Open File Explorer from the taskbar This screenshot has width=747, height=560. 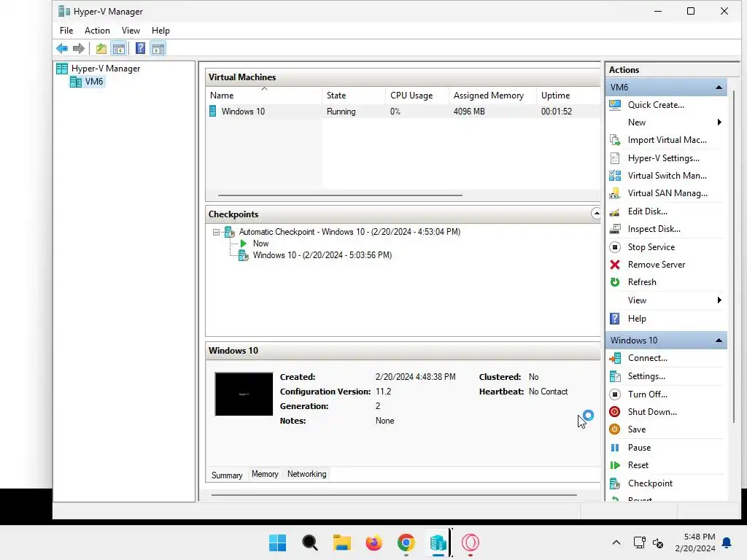point(341,542)
